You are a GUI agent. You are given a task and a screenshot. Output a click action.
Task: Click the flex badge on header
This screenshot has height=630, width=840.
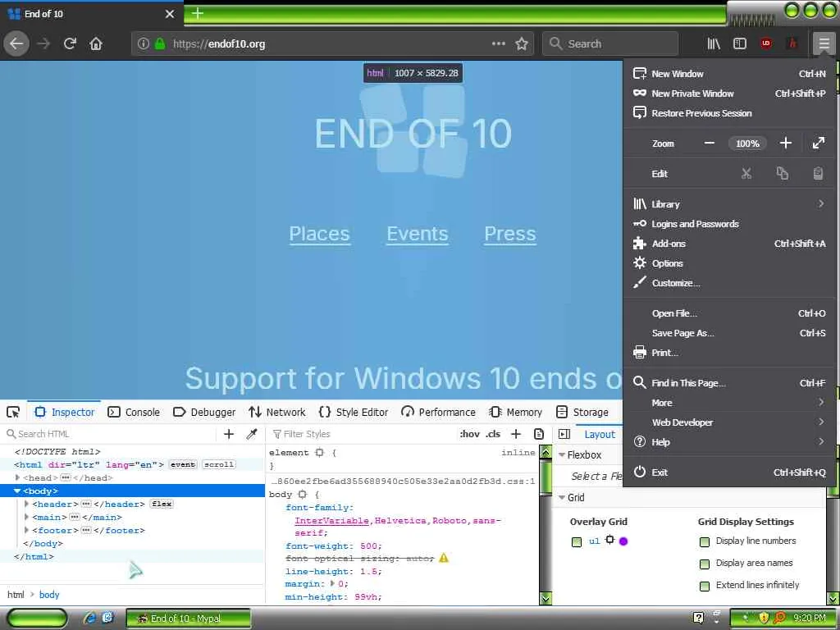tap(162, 504)
